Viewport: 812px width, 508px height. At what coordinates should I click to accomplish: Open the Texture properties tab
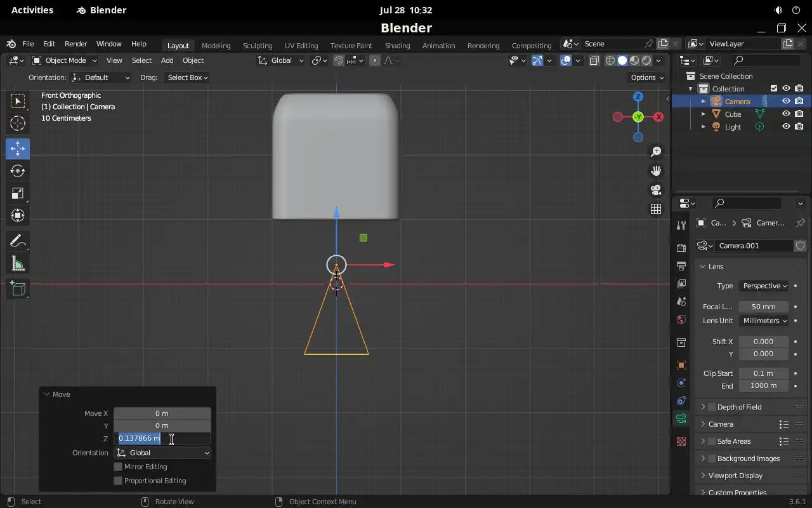681,441
